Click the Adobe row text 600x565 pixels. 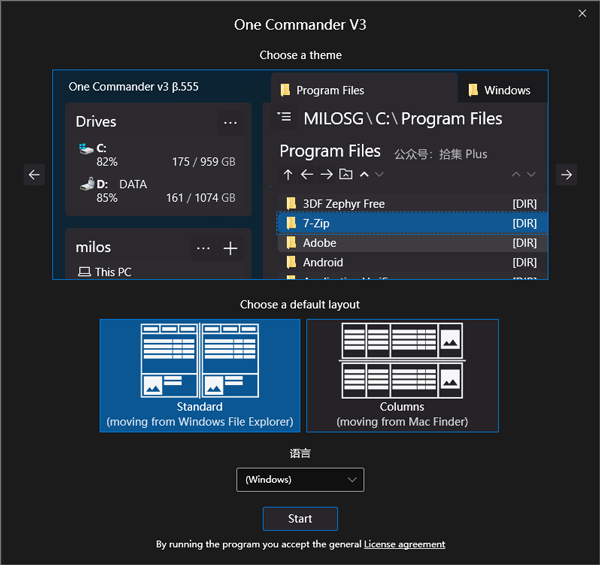point(320,243)
